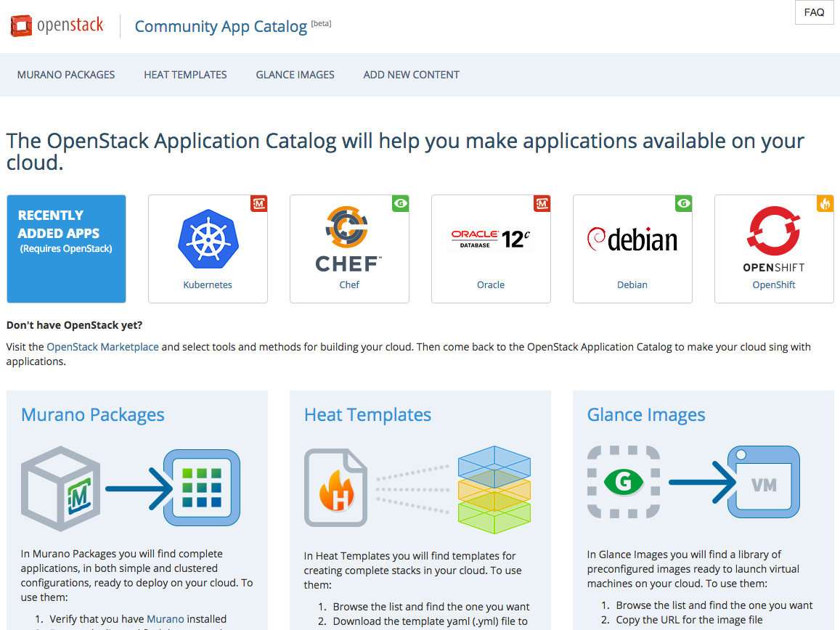Click the Murano Packages section heading

[x=93, y=414]
